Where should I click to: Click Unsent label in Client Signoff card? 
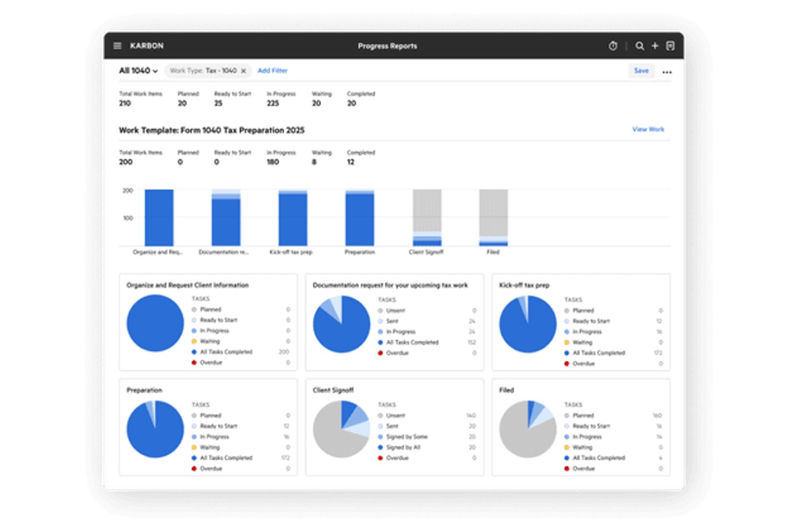click(x=395, y=416)
